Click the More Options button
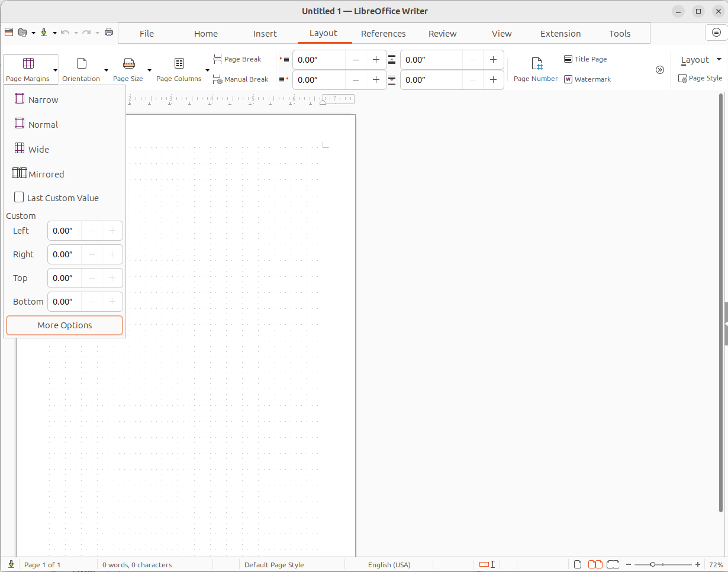Viewport: 728px width, 572px height. [x=65, y=325]
